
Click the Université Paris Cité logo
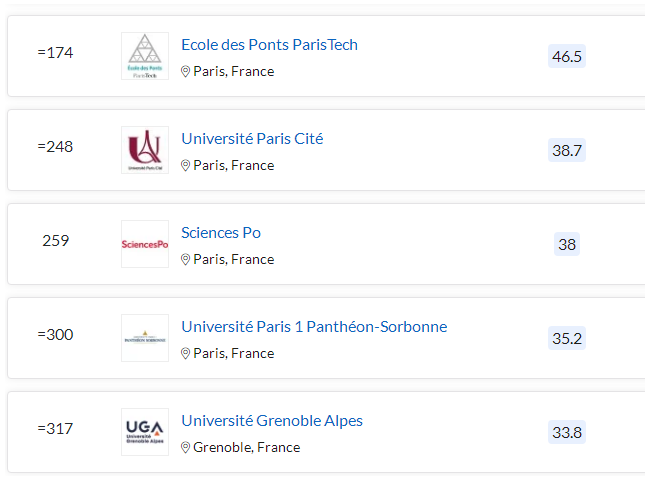[145, 150]
